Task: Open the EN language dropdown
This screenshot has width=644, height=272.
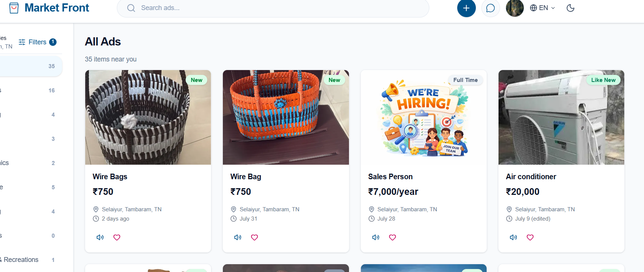Action: click(x=542, y=8)
